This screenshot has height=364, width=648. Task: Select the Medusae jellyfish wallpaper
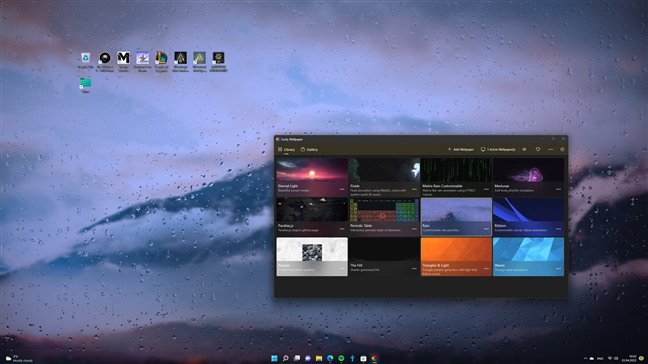(x=528, y=177)
